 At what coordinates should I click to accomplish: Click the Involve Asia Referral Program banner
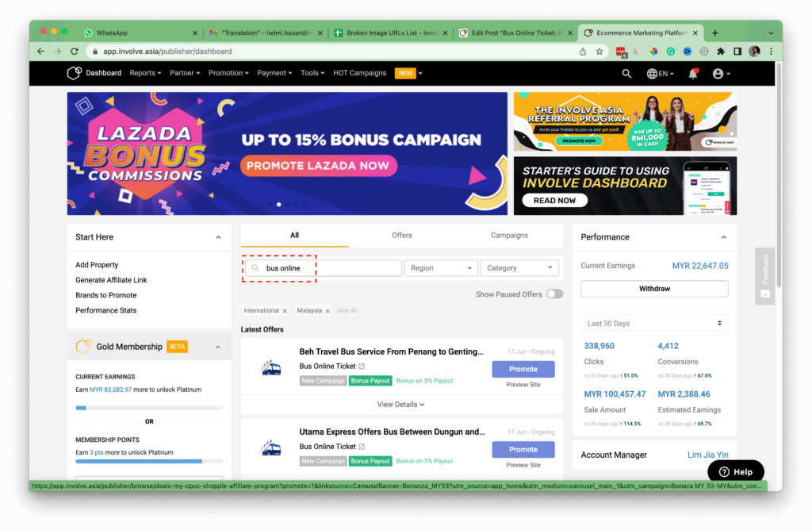click(625, 121)
